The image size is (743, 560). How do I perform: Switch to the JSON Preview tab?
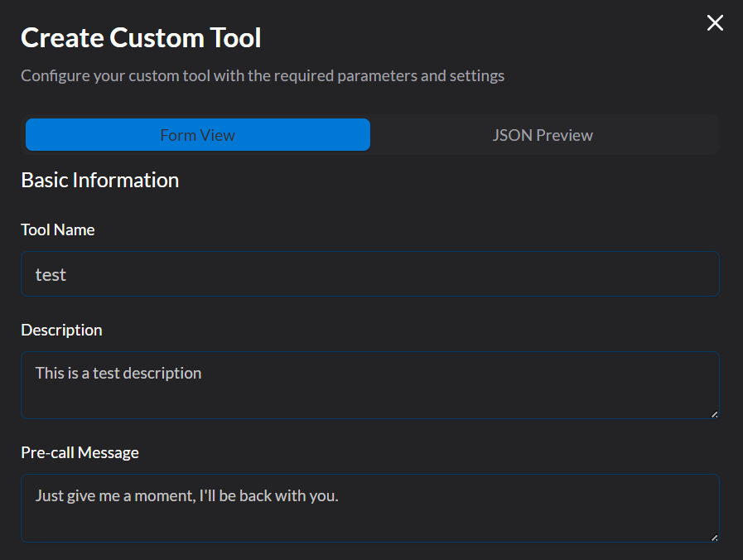pyautogui.click(x=543, y=135)
